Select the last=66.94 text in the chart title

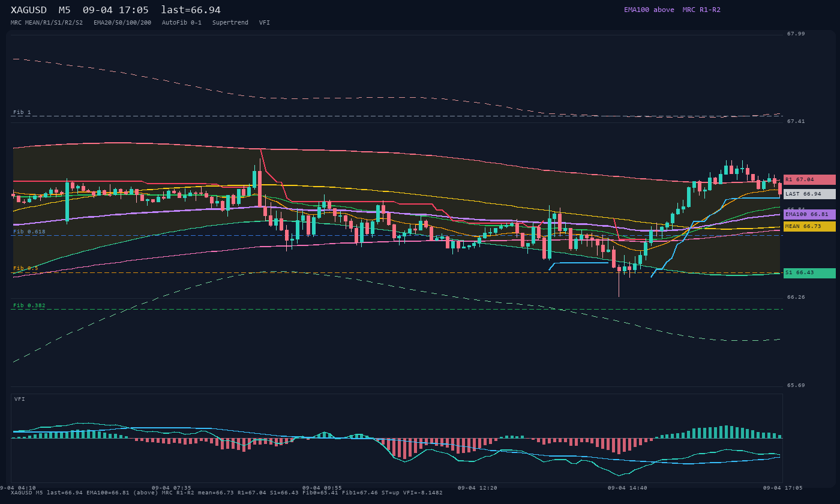(191, 10)
